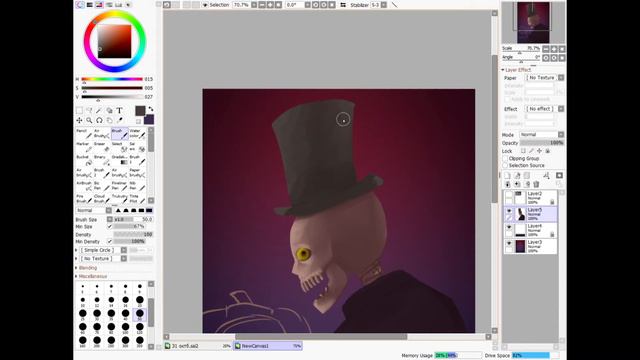This screenshot has height=360, width=640.
Task: Toggle the Min Size checkbox
Action: pos(109,227)
